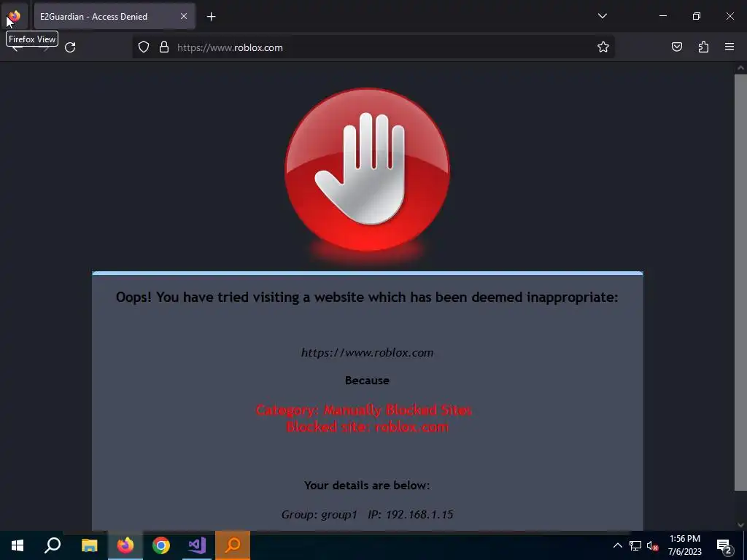Open a new tab with plus button
This screenshot has width=747, height=560.
click(211, 17)
